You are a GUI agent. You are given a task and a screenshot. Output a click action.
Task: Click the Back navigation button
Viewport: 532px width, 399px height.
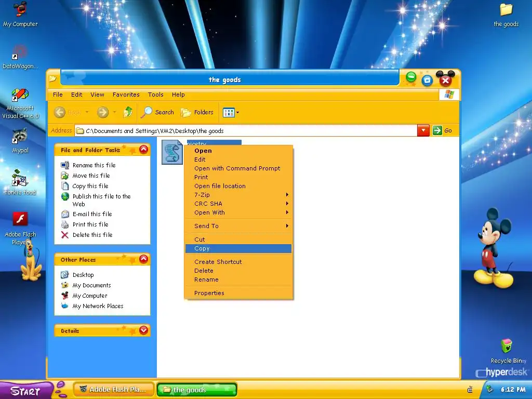[x=68, y=112]
